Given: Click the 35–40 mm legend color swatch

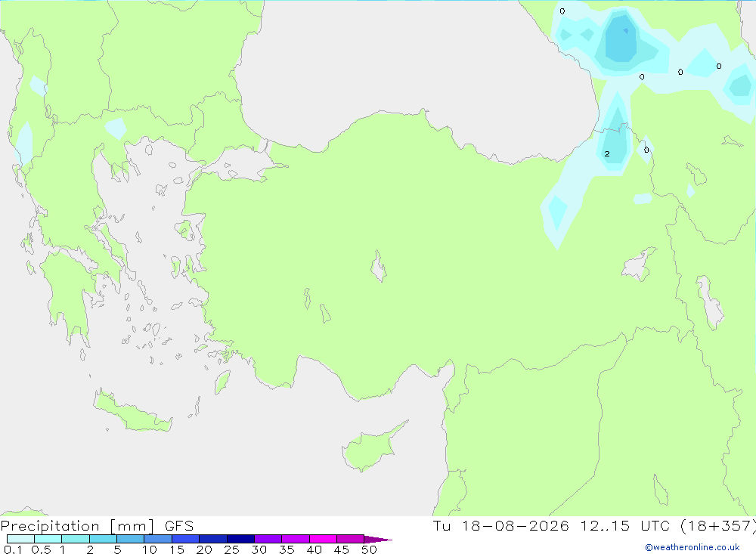Looking at the screenshot, I should tap(296, 539).
